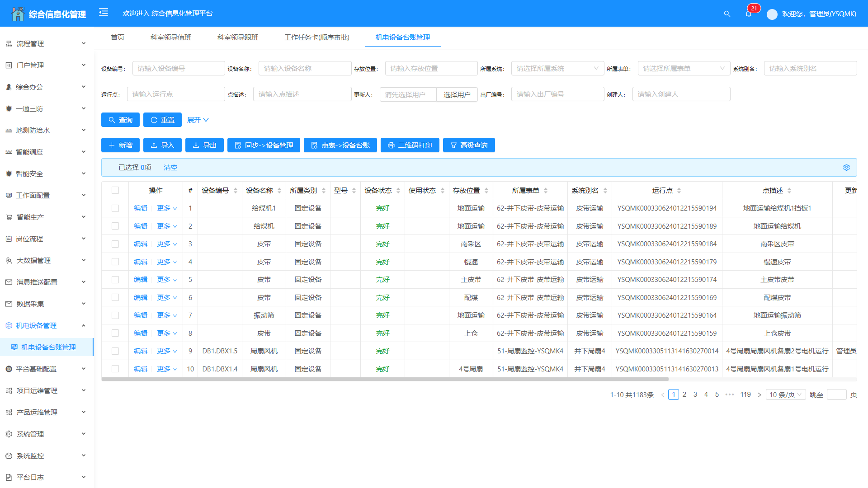Click the 设备编号 input field

[179, 68]
